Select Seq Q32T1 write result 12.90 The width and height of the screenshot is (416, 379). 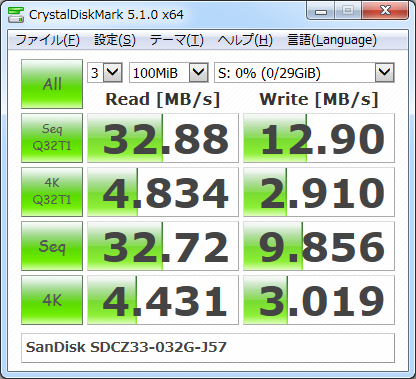pos(319,138)
